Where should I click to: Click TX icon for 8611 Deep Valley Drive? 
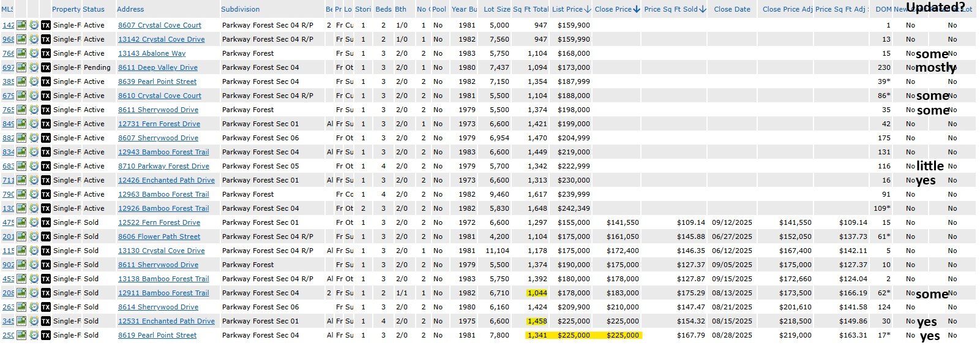pos(46,67)
